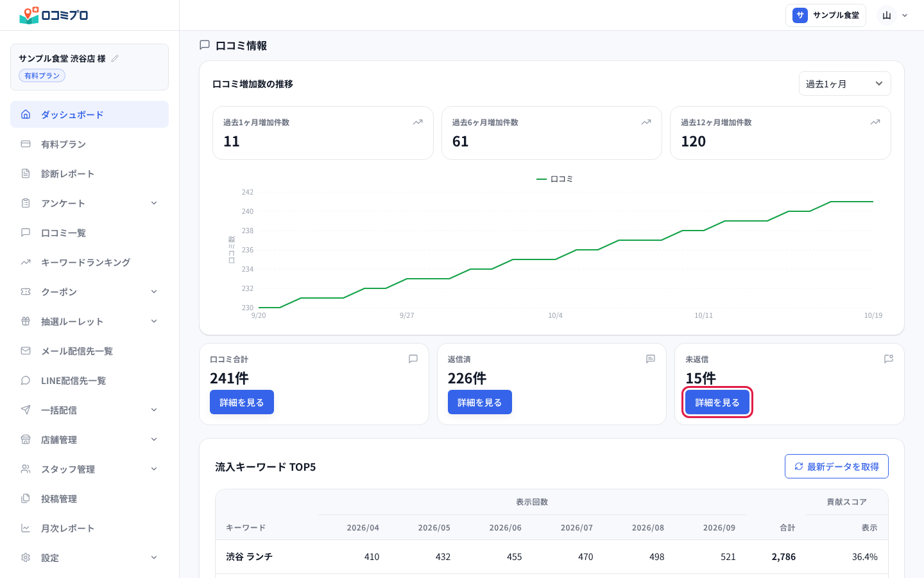Click the サンプル食堂 store selector
924x578 pixels.
tap(826, 15)
